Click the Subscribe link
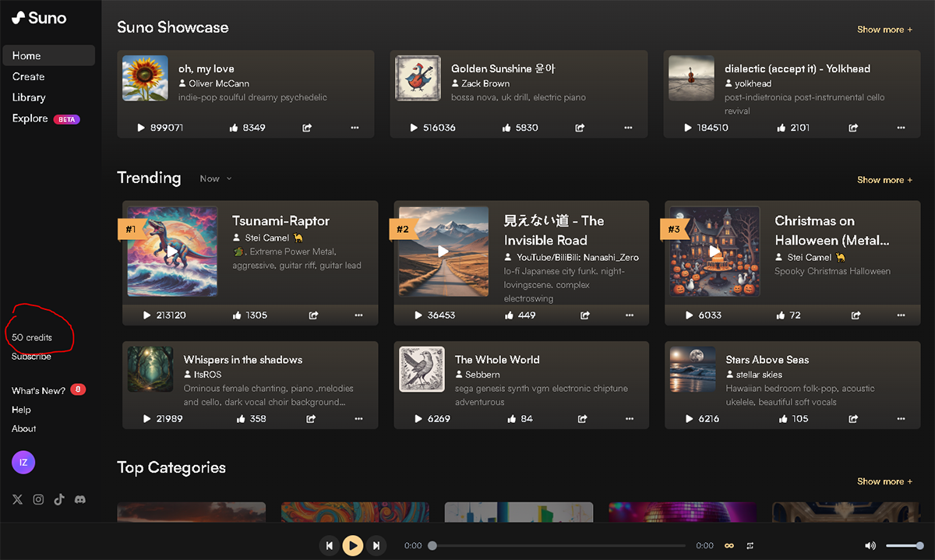Viewport: 935px width, 560px height. (31, 356)
